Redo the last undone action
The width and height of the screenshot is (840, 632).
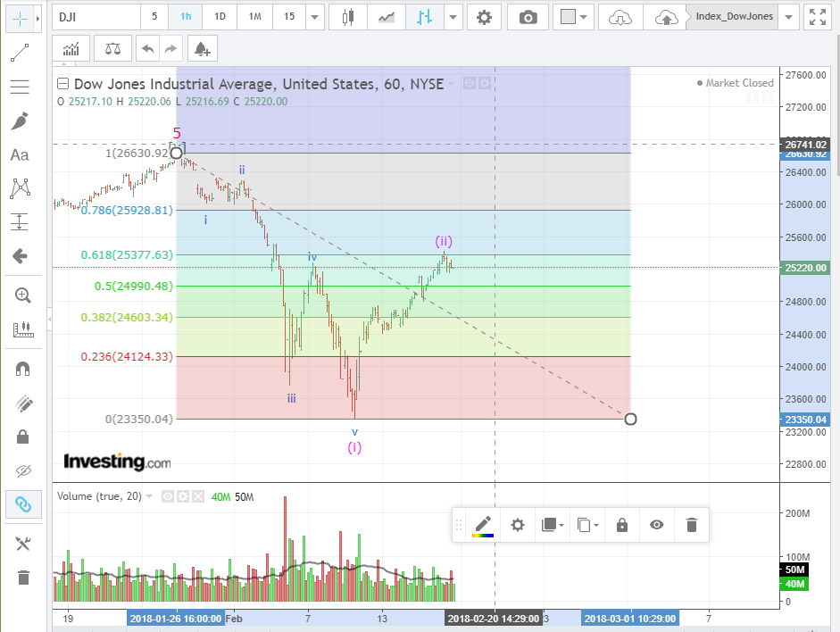click(x=170, y=49)
